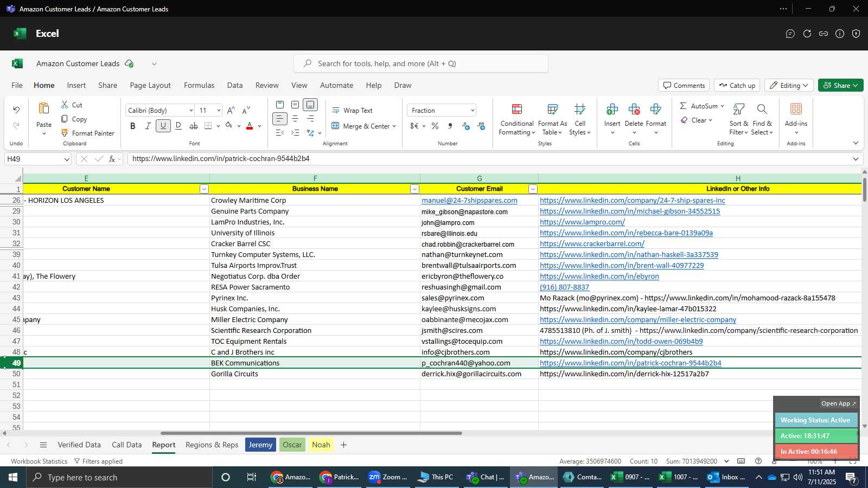Open Crowley Maritime 24-7-ship-spares LinkedIn link

click(x=632, y=200)
